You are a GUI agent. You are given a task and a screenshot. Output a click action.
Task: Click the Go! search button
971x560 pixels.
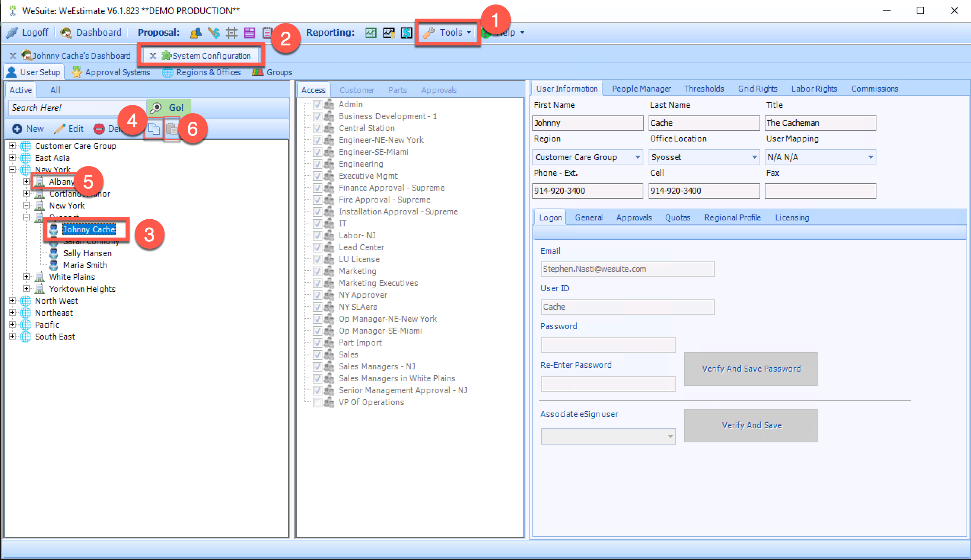coord(169,108)
